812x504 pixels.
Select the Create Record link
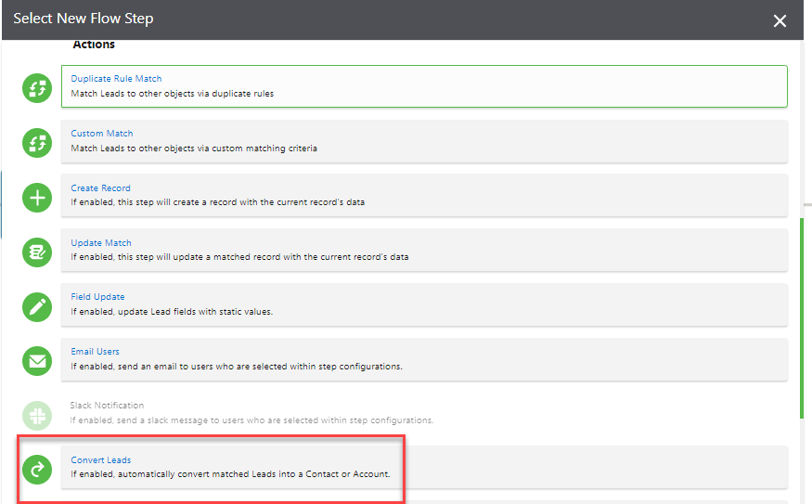100,188
